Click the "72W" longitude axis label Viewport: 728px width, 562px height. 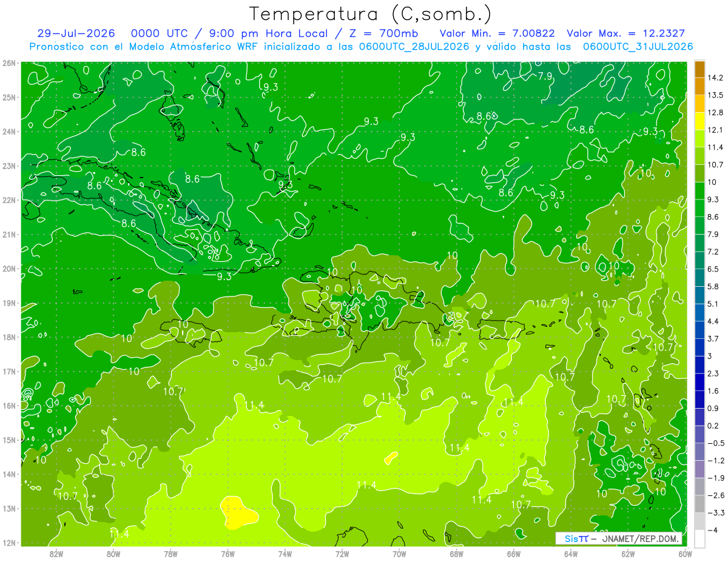tap(342, 554)
